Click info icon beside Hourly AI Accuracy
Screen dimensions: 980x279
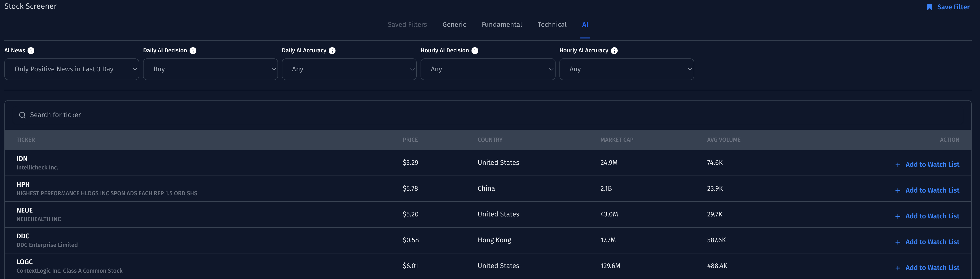point(614,51)
